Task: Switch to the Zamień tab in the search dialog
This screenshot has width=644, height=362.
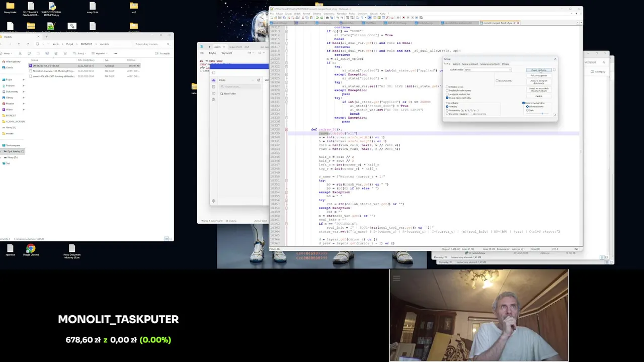Action: (x=456, y=64)
